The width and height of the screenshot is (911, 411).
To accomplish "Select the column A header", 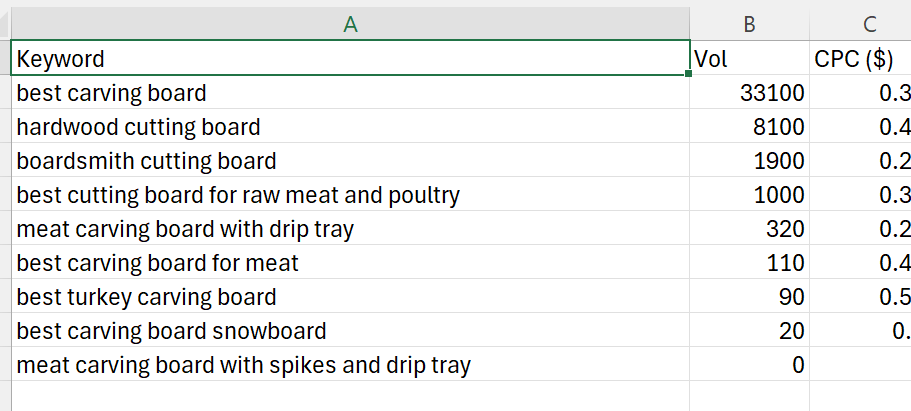I will (x=350, y=26).
